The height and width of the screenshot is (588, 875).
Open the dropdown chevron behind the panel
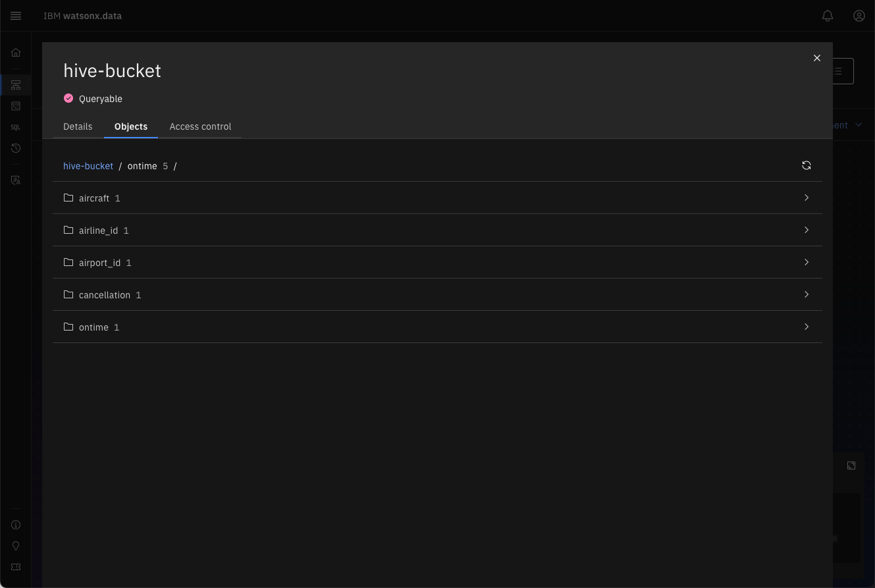[859, 124]
